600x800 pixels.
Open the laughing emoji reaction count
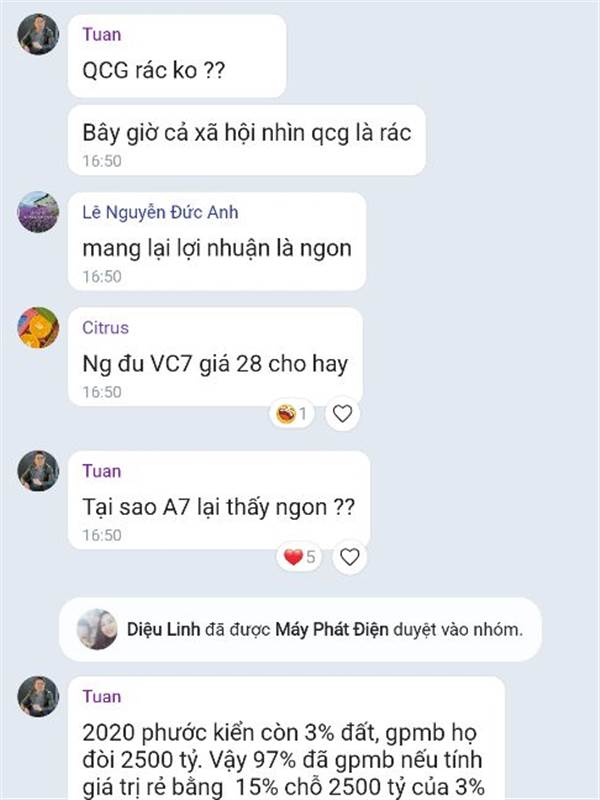coord(291,413)
